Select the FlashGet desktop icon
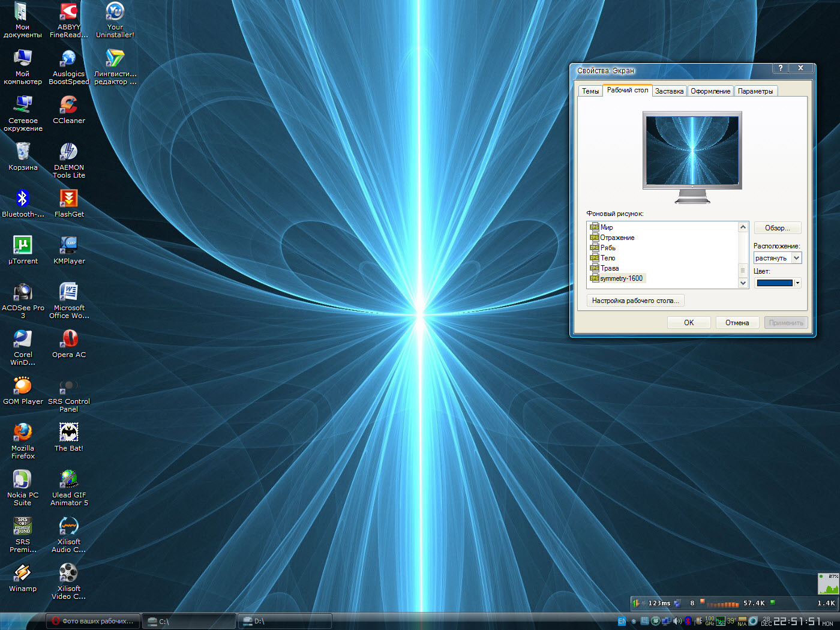 click(69, 204)
